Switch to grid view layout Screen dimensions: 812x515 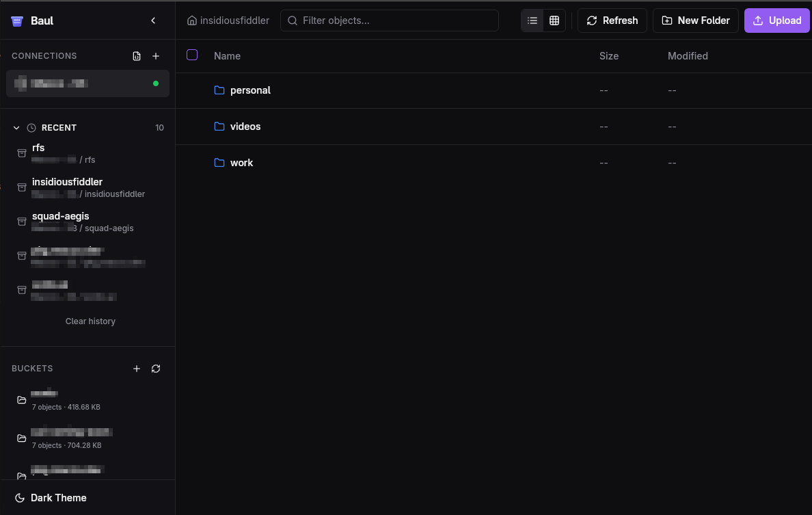point(554,21)
